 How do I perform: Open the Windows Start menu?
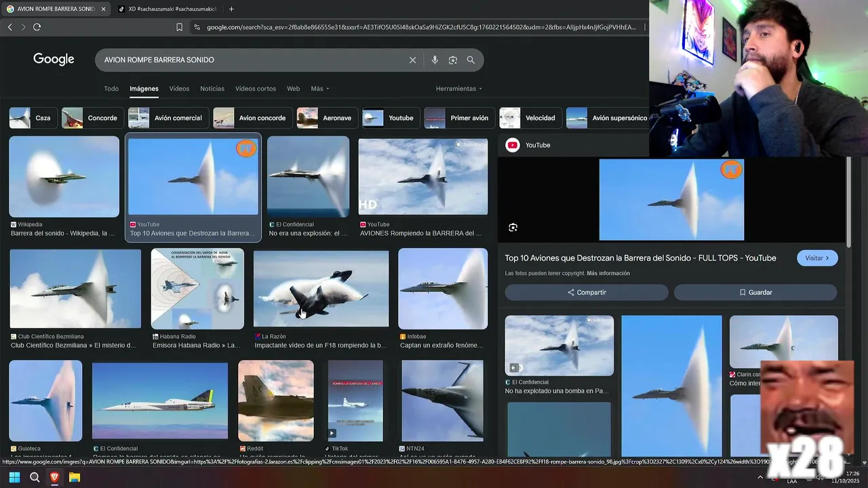(14, 478)
